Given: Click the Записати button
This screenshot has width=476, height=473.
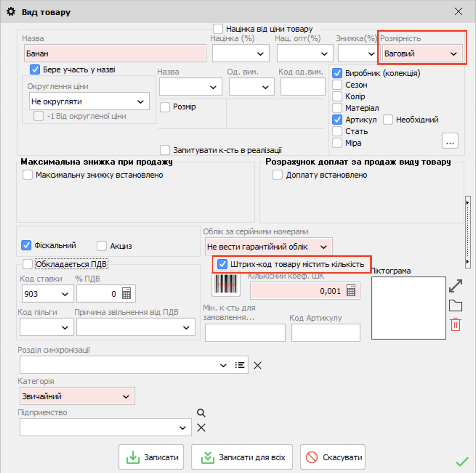Looking at the screenshot, I should [151, 457].
